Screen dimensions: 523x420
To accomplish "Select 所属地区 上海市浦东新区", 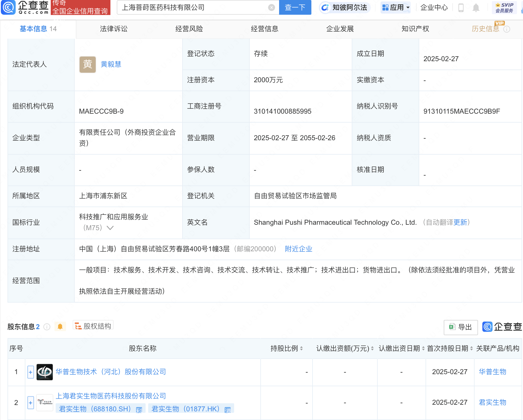I will [x=103, y=196].
